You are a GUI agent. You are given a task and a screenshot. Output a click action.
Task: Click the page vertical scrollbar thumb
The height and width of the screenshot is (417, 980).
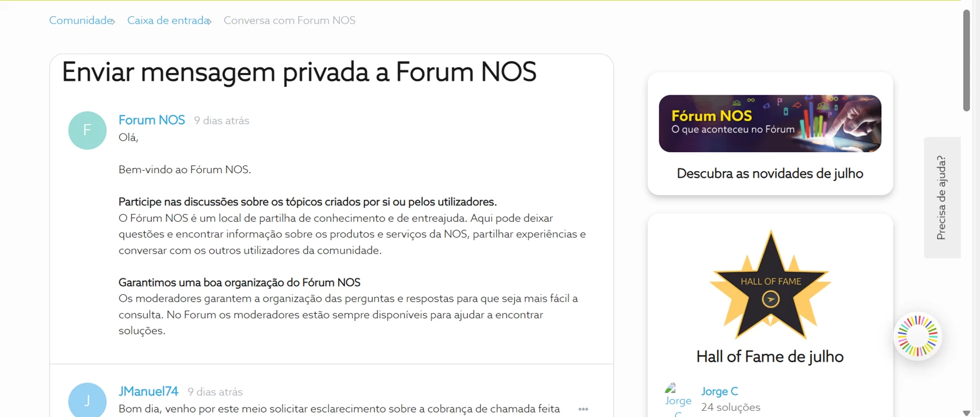967,60
